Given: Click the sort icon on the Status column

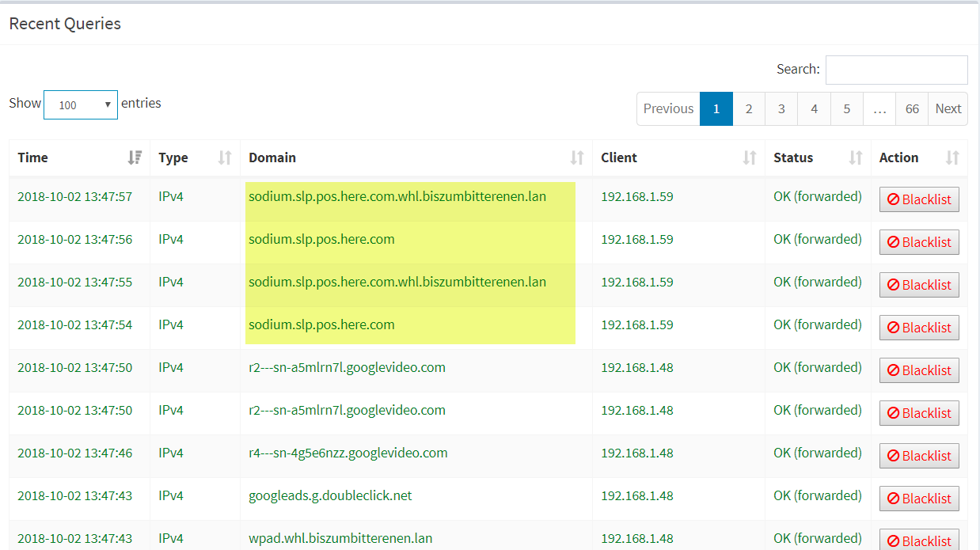Looking at the screenshot, I should coord(854,157).
